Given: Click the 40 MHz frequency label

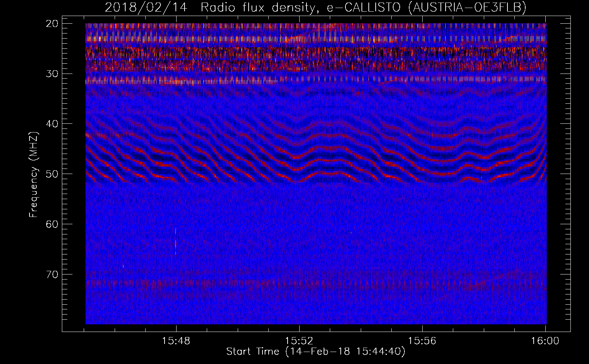Looking at the screenshot, I should tap(52, 124).
